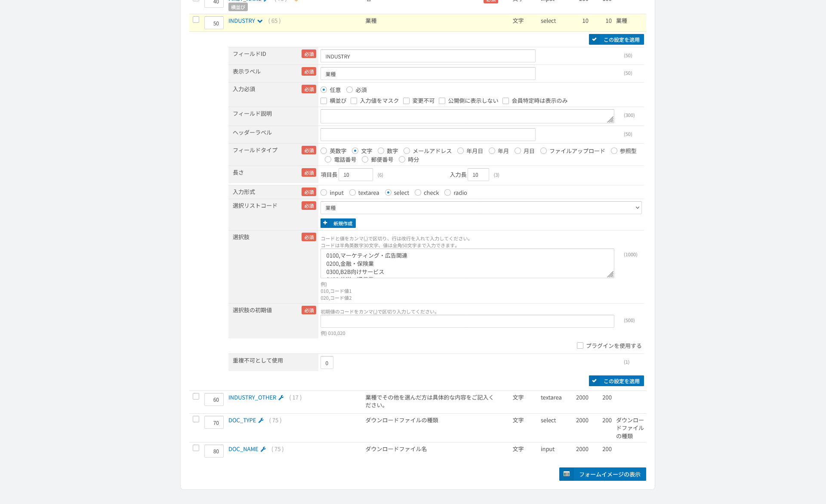Select check input format
826x504 pixels.
click(x=418, y=193)
